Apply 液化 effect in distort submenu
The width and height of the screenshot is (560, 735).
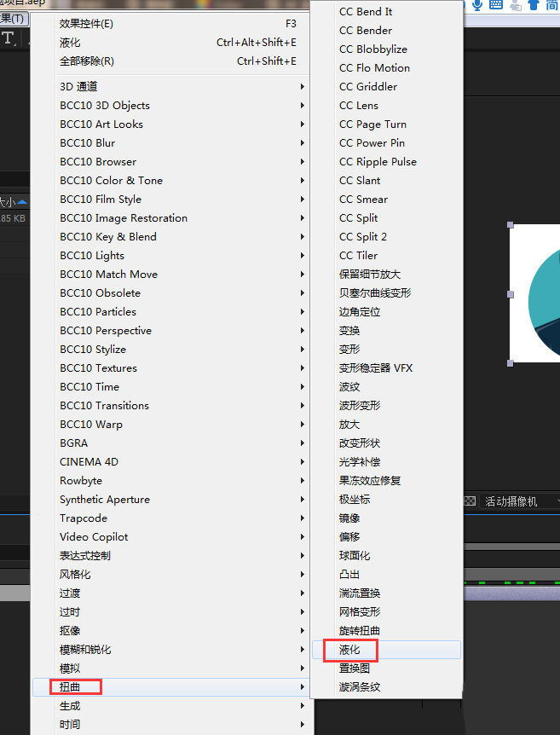387,650
